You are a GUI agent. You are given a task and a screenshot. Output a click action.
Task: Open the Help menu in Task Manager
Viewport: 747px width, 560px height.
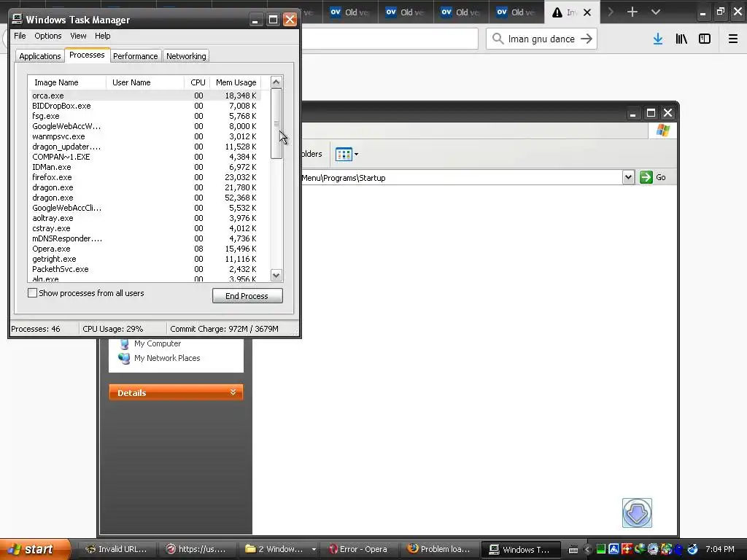click(102, 36)
